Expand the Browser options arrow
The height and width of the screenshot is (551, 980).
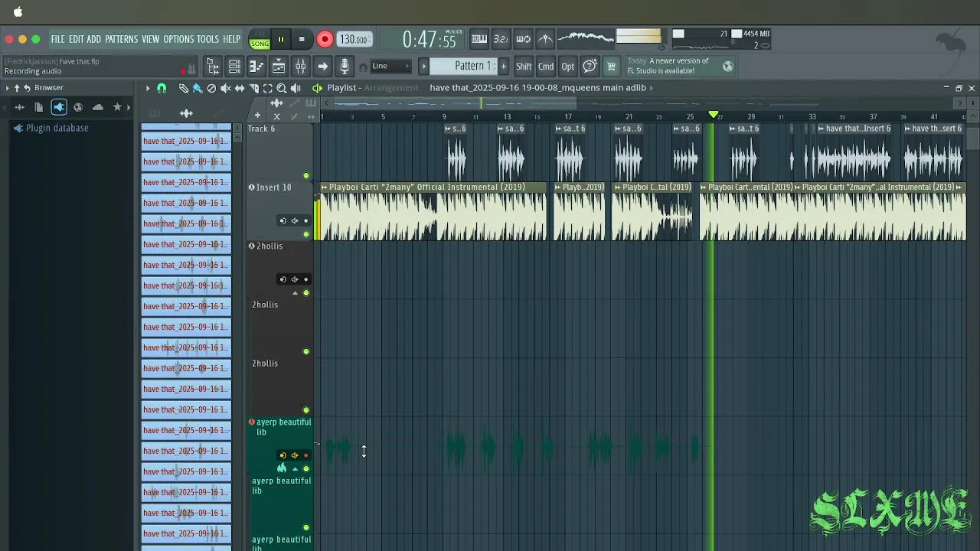click(x=7, y=88)
